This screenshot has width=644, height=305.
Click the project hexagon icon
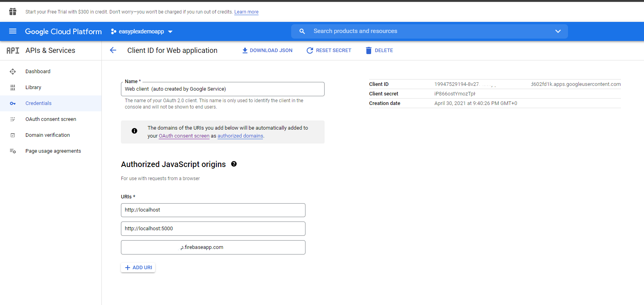click(113, 31)
